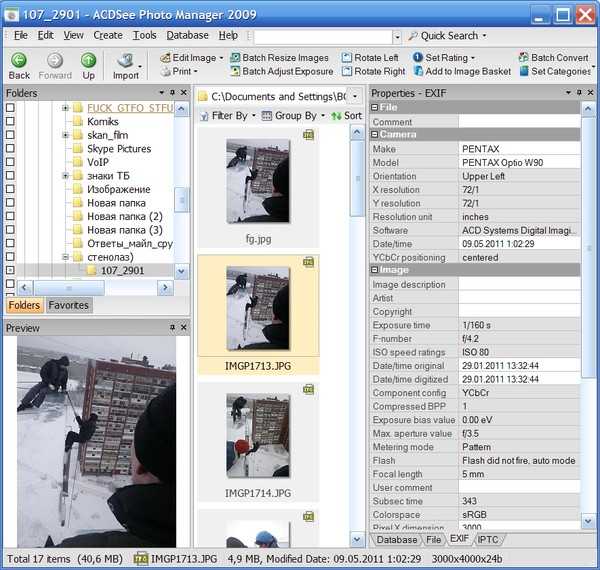Select the Ответы_майл_сру folder
Image resolution: width=600 pixels, height=570 pixels.
[x=130, y=243]
